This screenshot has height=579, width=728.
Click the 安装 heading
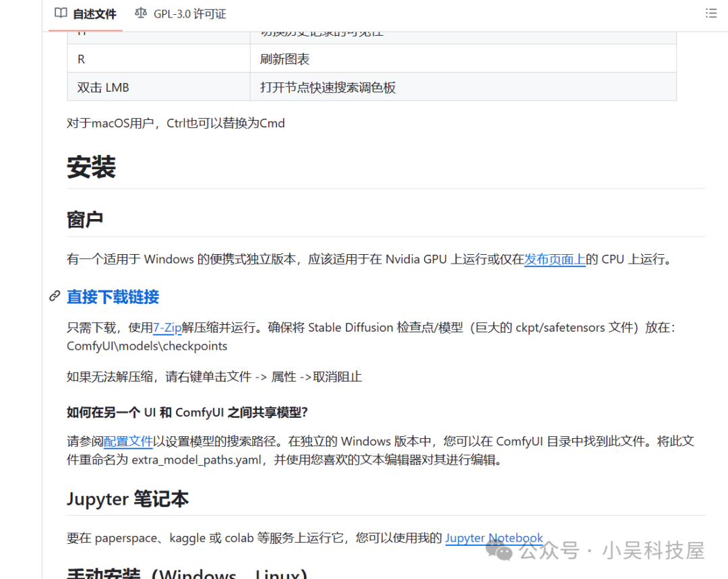[x=91, y=167]
